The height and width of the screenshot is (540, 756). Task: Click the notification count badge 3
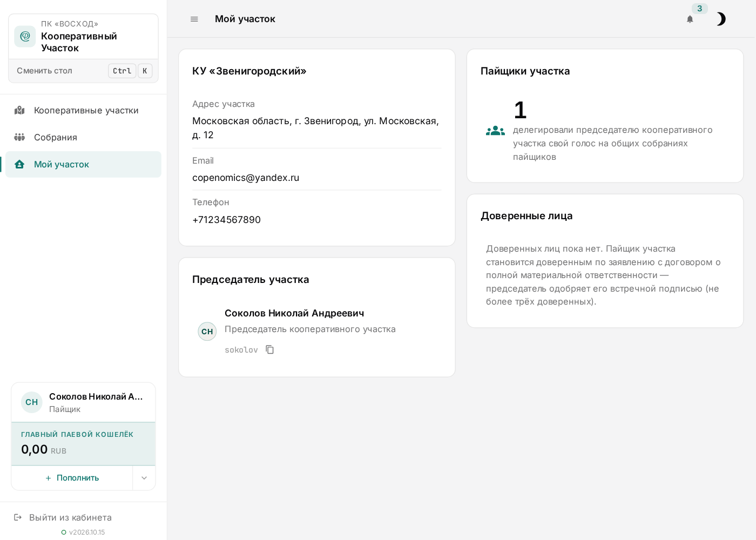pos(700,9)
